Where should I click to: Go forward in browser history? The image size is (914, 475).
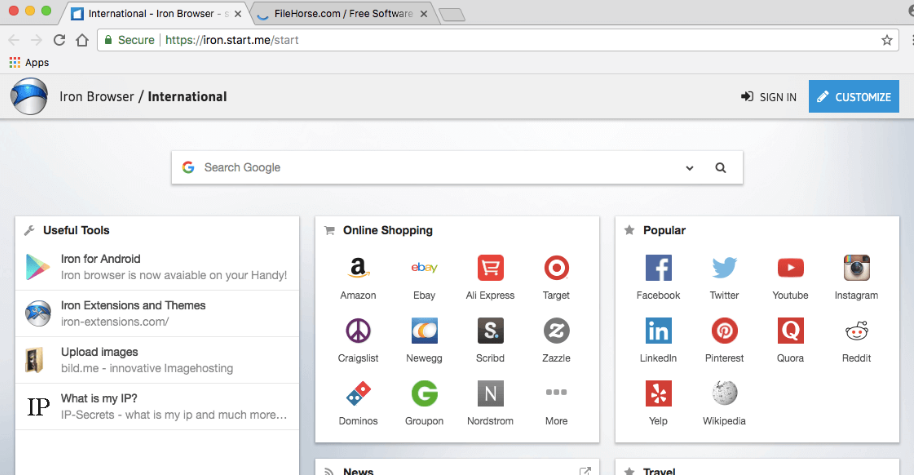36,40
